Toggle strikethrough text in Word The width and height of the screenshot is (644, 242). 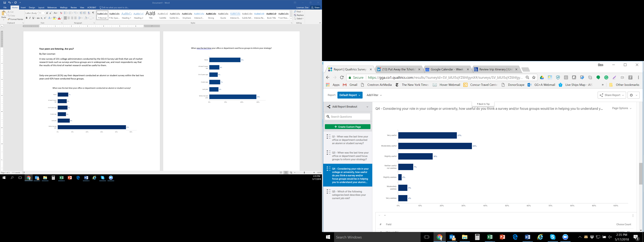pos(38,18)
